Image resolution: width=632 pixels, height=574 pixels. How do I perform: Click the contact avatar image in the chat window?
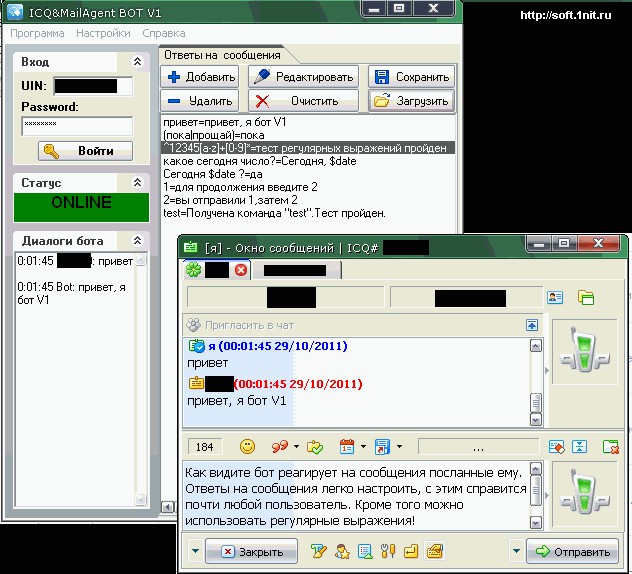pyautogui.click(x=584, y=351)
